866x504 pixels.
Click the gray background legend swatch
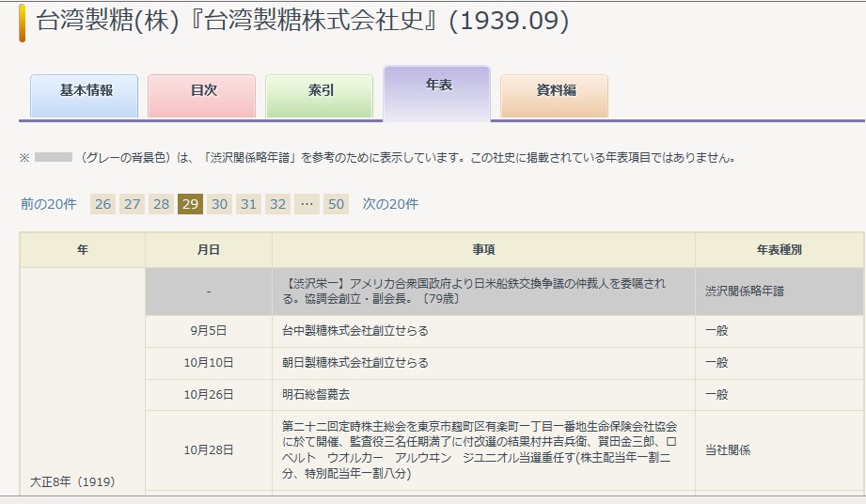[x=54, y=157]
